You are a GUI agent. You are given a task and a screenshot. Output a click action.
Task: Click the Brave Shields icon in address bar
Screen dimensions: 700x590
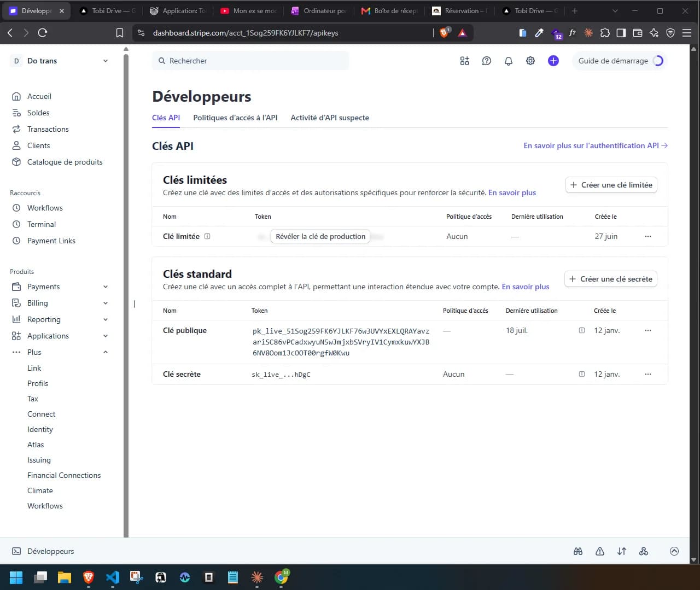[x=444, y=33]
